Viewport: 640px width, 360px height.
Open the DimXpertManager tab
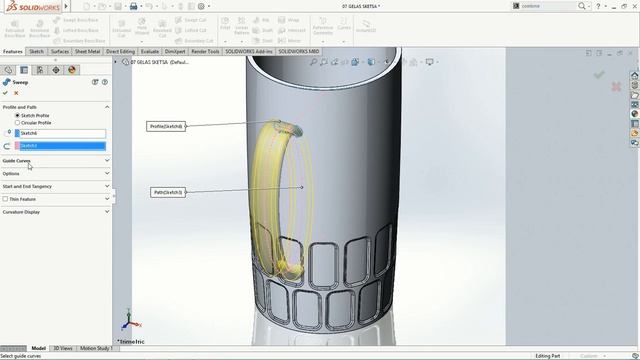tap(56, 70)
